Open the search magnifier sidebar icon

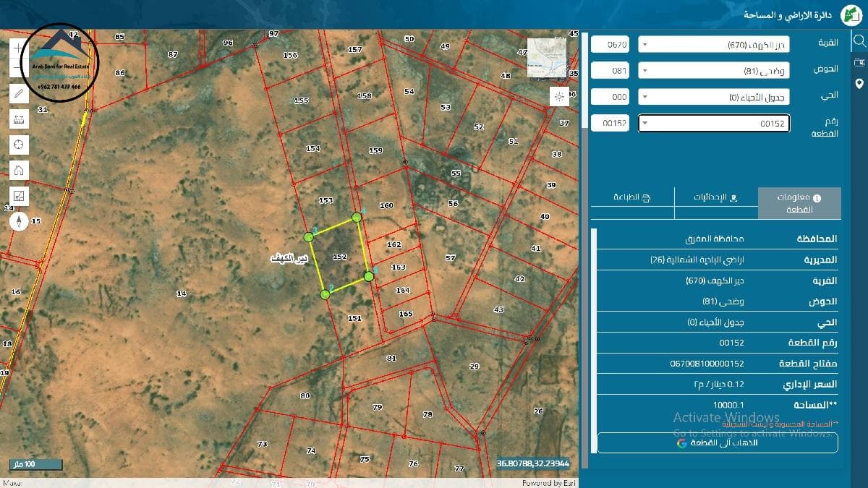[859, 40]
